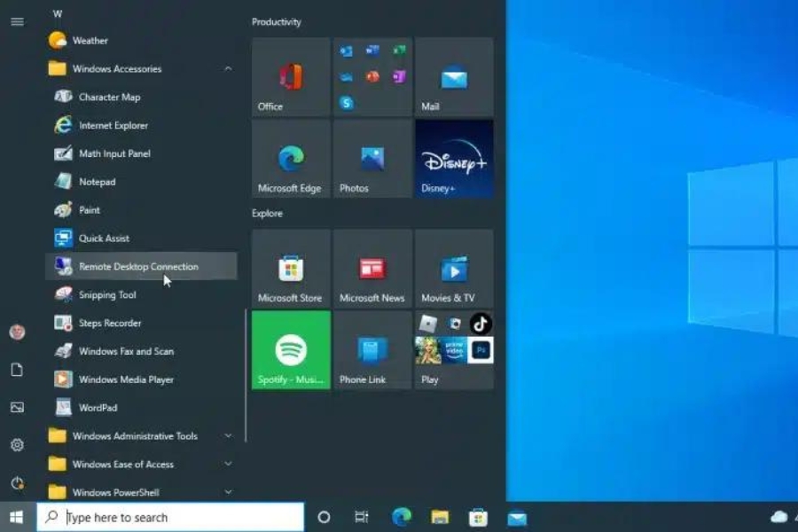Open Remote Desktop Connection

point(141,266)
